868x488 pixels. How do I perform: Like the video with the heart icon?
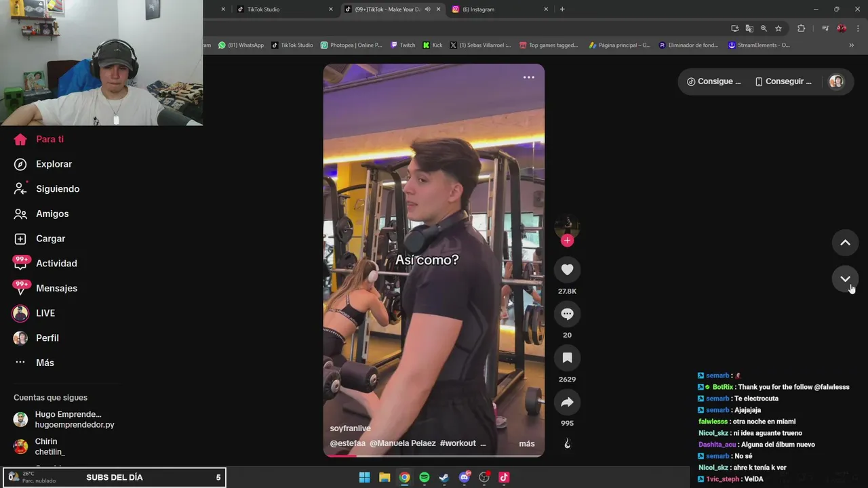point(567,270)
